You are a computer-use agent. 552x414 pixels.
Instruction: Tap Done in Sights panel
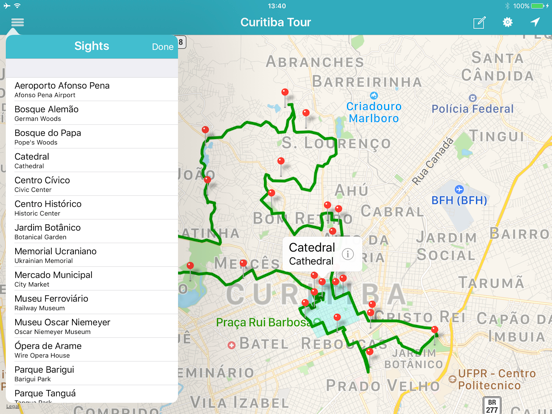click(x=162, y=46)
